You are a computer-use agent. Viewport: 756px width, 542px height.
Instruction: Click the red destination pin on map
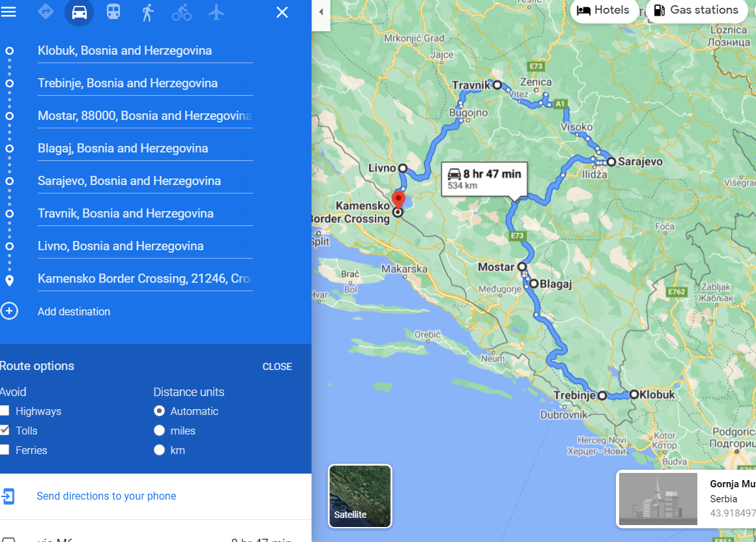point(398,200)
